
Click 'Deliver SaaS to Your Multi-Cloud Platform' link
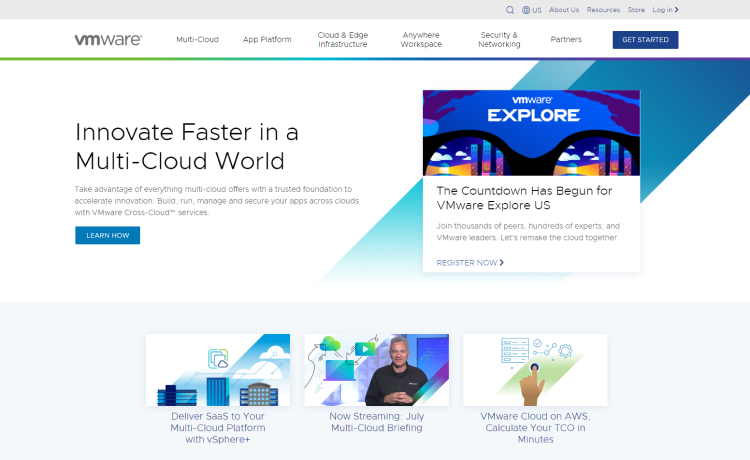click(218, 428)
